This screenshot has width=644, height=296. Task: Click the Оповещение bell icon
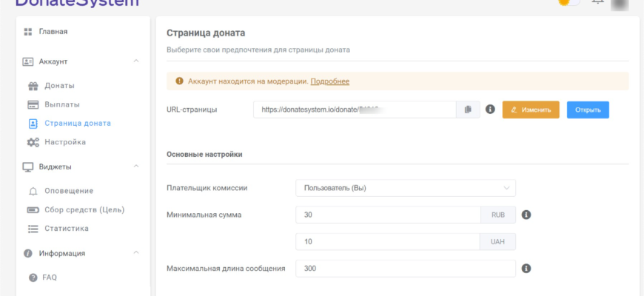point(33,192)
